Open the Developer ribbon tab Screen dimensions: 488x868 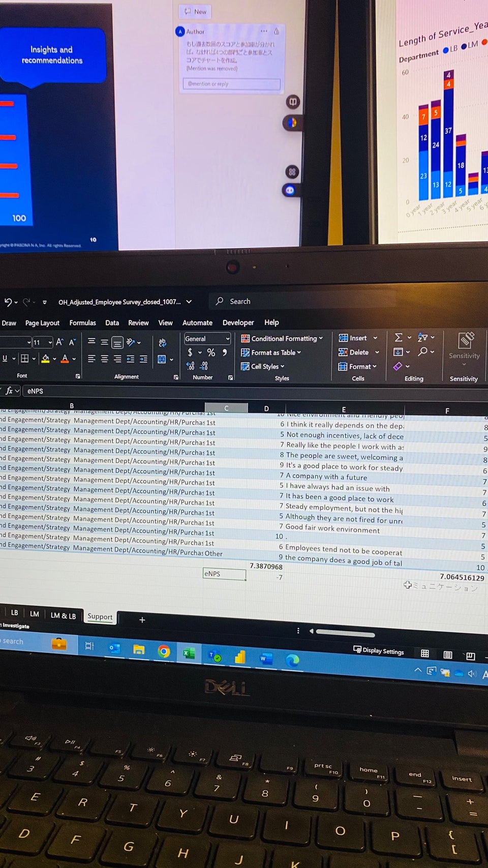click(x=238, y=323)
